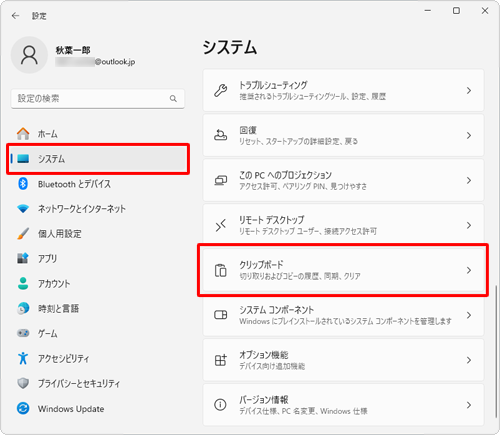500x435 pixels.
Task: Click the 回復 recovery icon
Action: click(x=220, y=135)
